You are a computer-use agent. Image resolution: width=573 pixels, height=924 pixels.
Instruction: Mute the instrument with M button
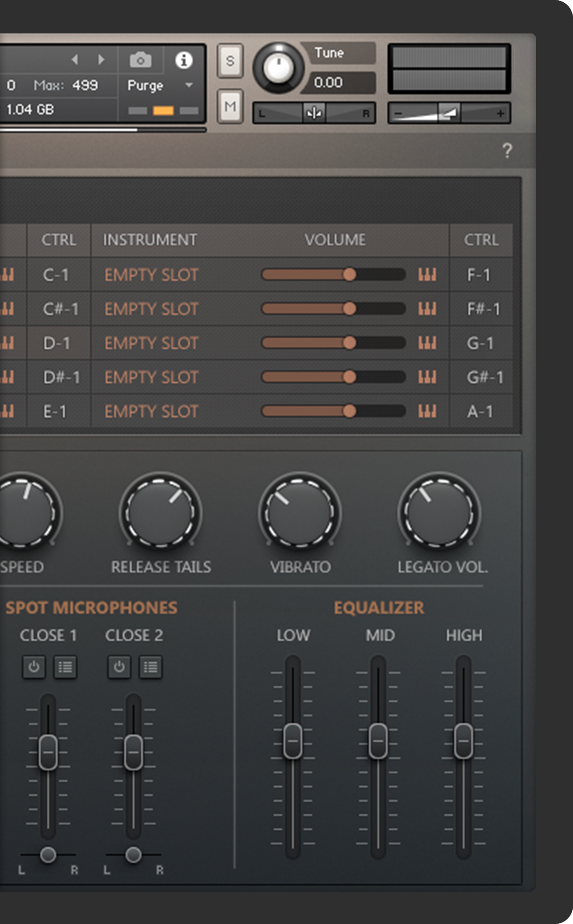tap(230, 107)
